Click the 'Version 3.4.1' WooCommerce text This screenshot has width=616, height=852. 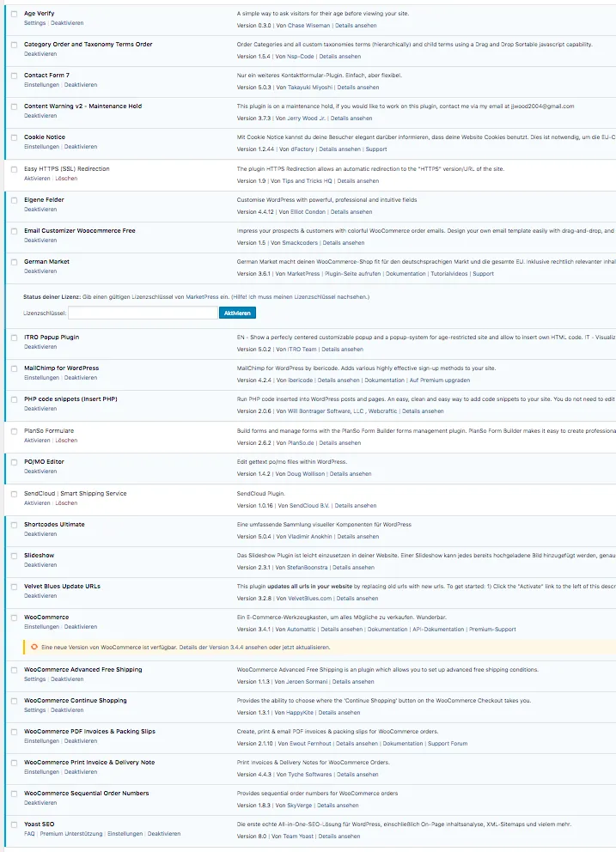pos(253,630)
